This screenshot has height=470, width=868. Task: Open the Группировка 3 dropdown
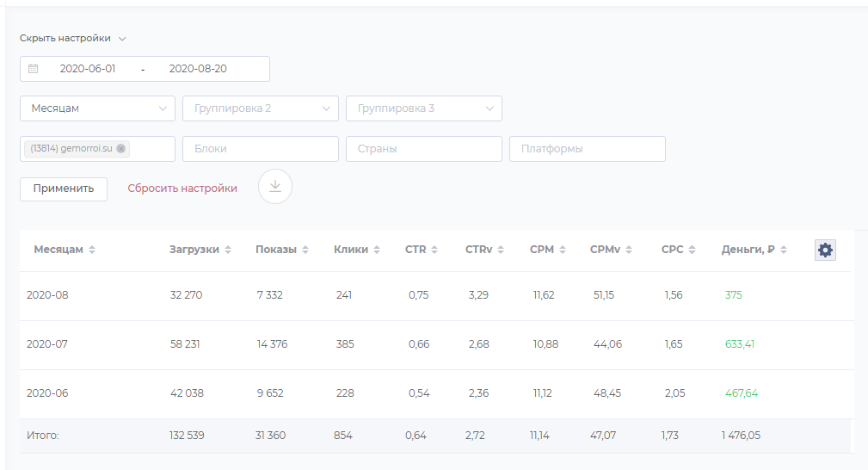point(423,108)
